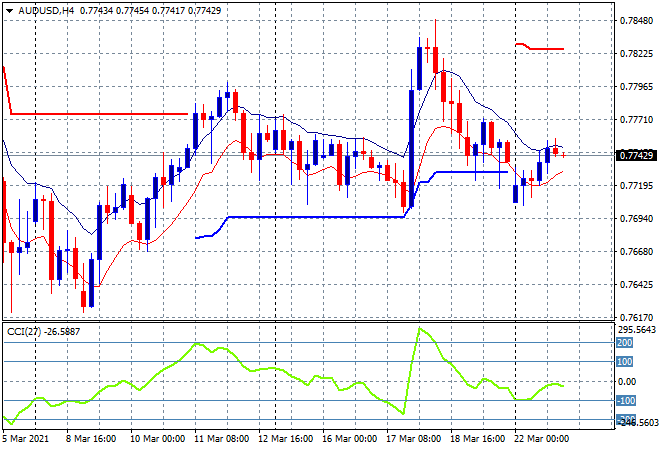660x450 pixels.
Task: Click the 0.76170 price scale label
Action: pos(636,318)
